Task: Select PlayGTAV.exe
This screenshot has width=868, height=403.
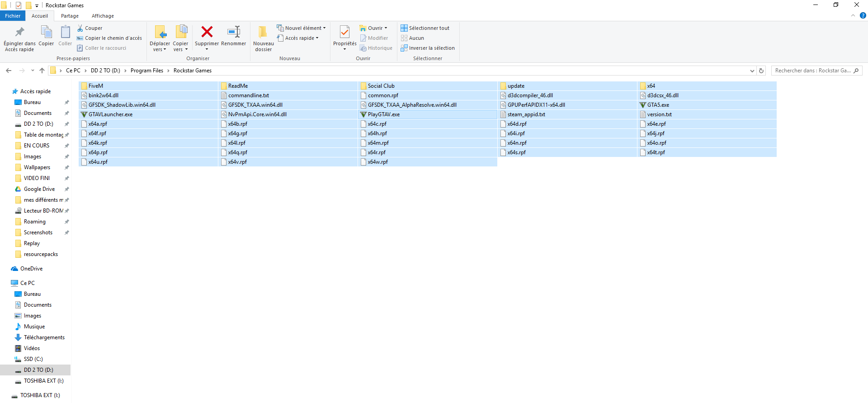Action: pos(428,114)
